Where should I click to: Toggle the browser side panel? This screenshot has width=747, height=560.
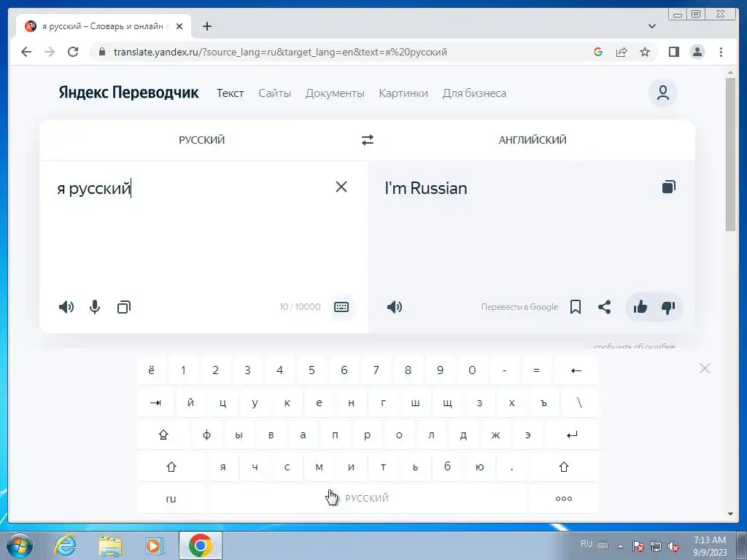[x=673, y=52]
